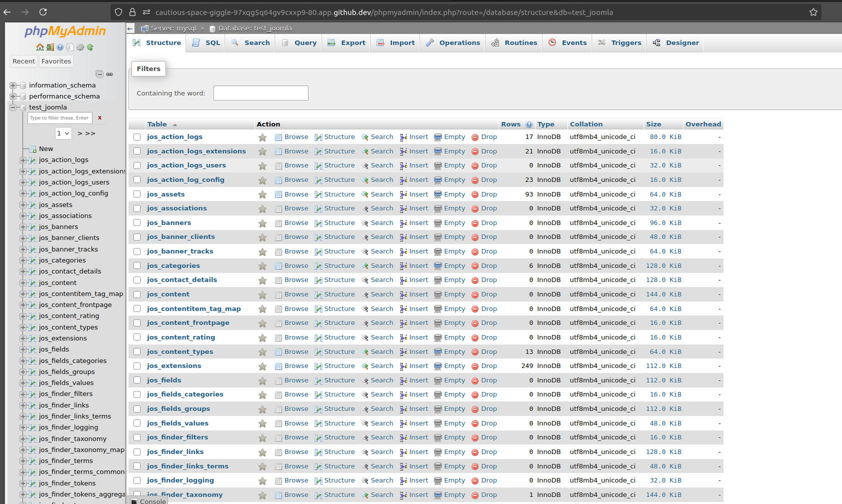Click New to create a table
842x504 pixels.
(45, 148)
